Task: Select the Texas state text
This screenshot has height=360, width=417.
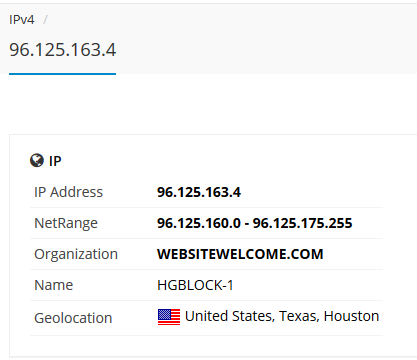Action: click(x=299, y=316)
